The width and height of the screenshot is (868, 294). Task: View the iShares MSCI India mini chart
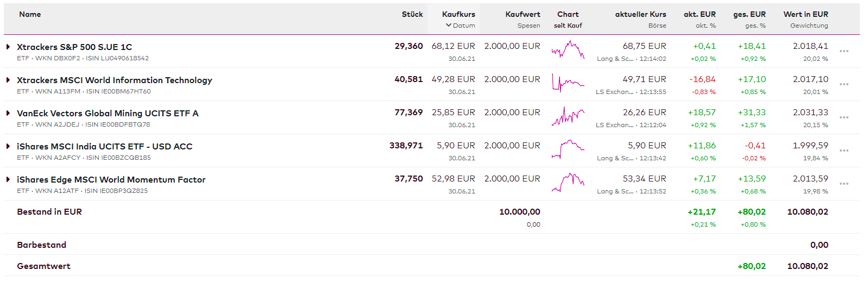[568, 149]
